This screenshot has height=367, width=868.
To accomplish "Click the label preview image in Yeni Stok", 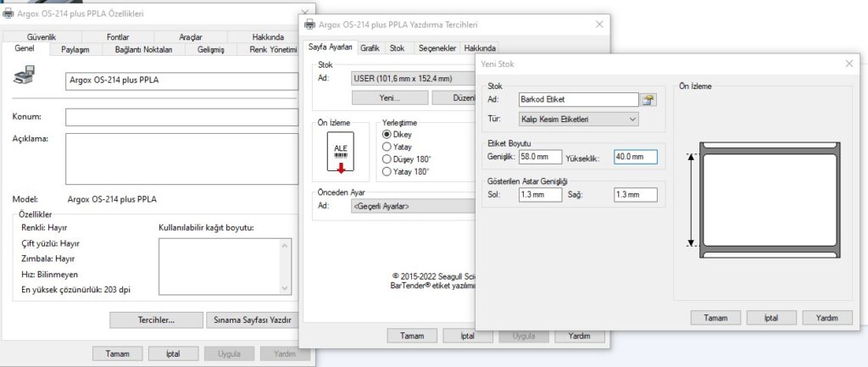I will (x=770, y=200).
